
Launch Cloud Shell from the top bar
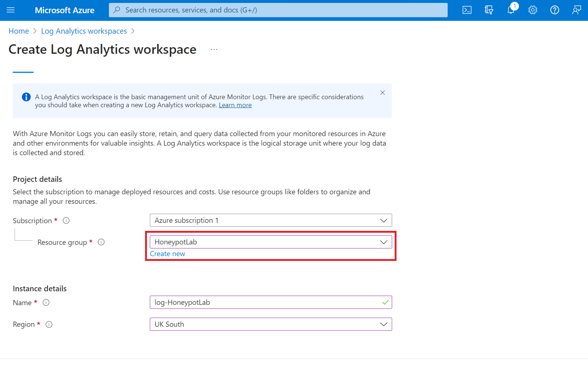tap(467, 10)
